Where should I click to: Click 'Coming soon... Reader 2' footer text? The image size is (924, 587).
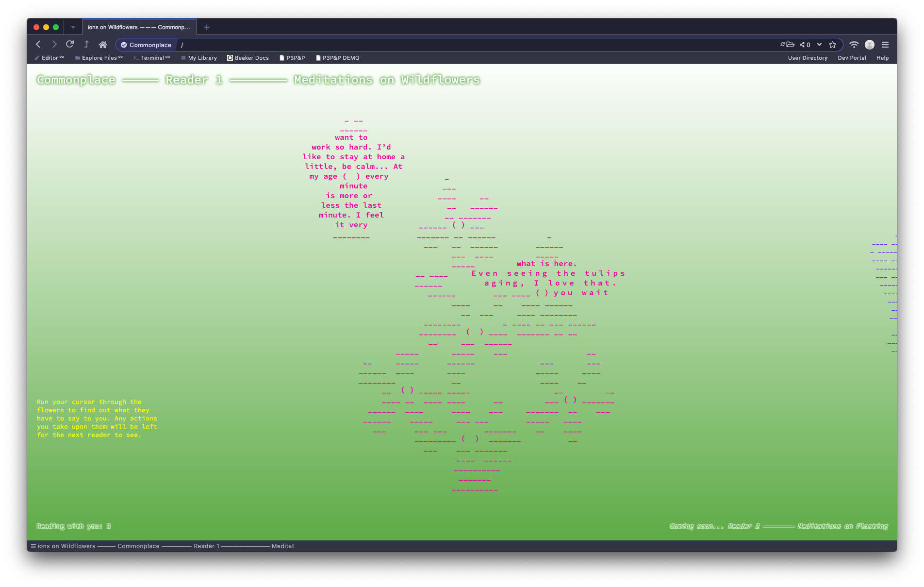point(778,526)
